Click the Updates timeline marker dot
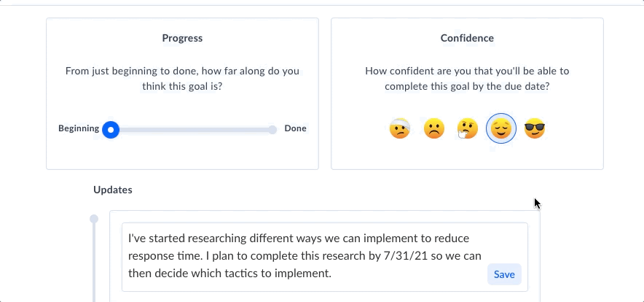The image size is (644, 302). (x=94, y=219)
